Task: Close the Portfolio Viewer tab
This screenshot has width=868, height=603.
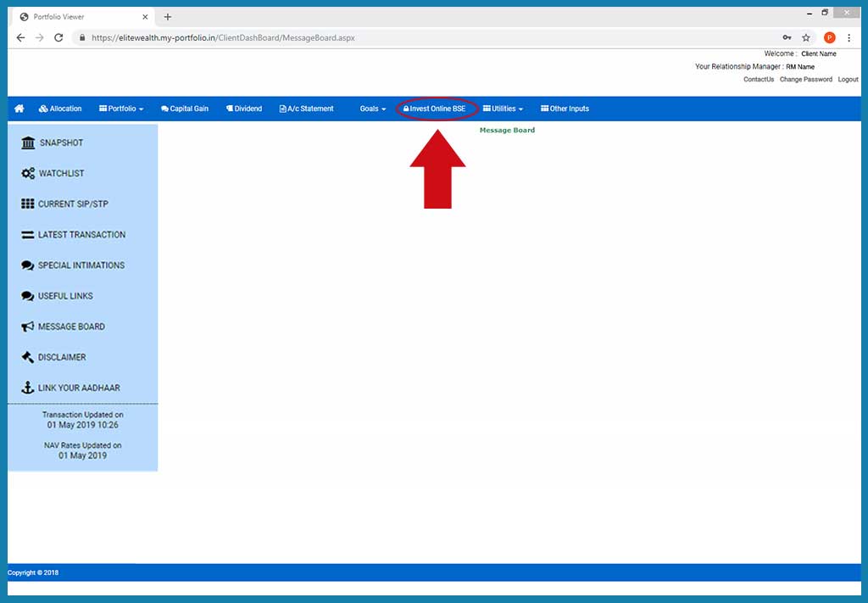Action: tap(145, 17)
